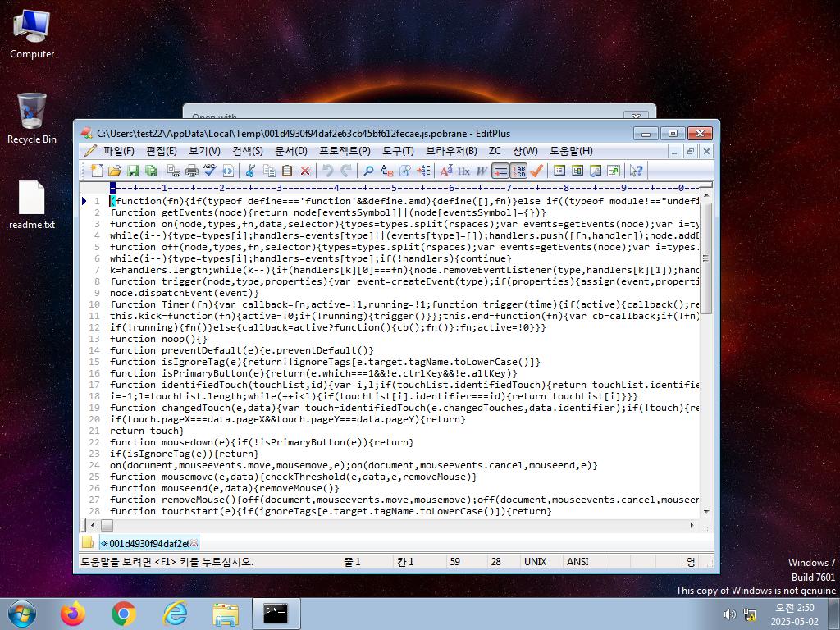
Task: Create a new document with the New icon
Action: pyautogui.click(x=97, y=171)
